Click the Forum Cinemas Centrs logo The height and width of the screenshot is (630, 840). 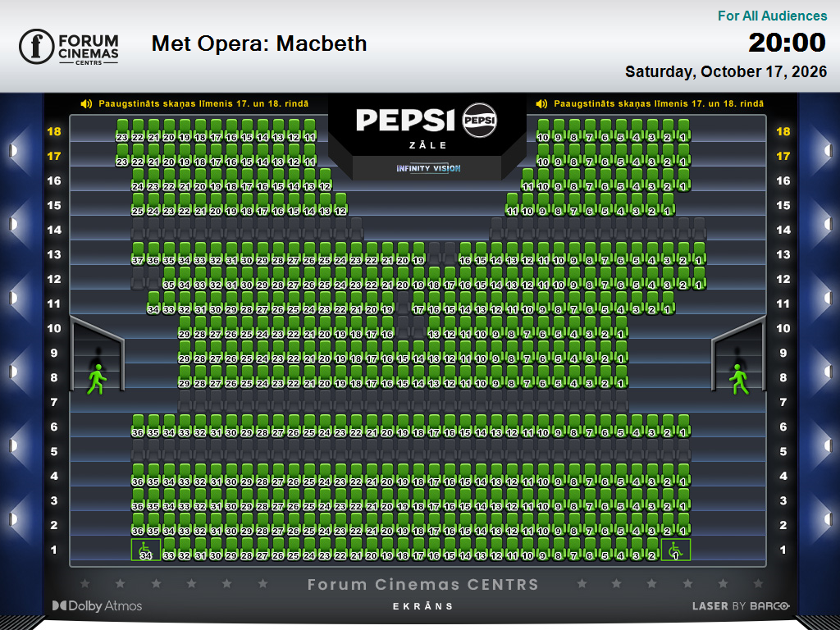[69, 47]
